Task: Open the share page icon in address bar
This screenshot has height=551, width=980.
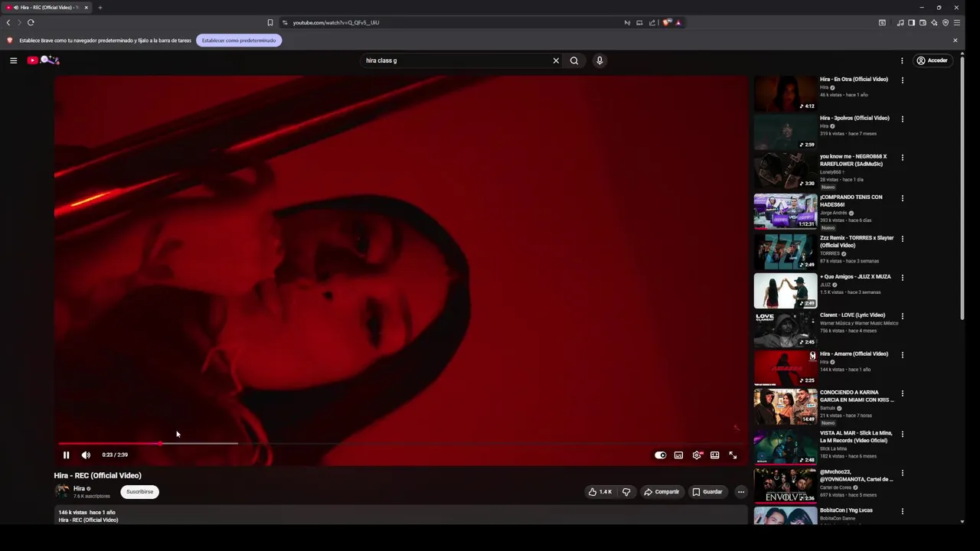Action: [652, 22]
